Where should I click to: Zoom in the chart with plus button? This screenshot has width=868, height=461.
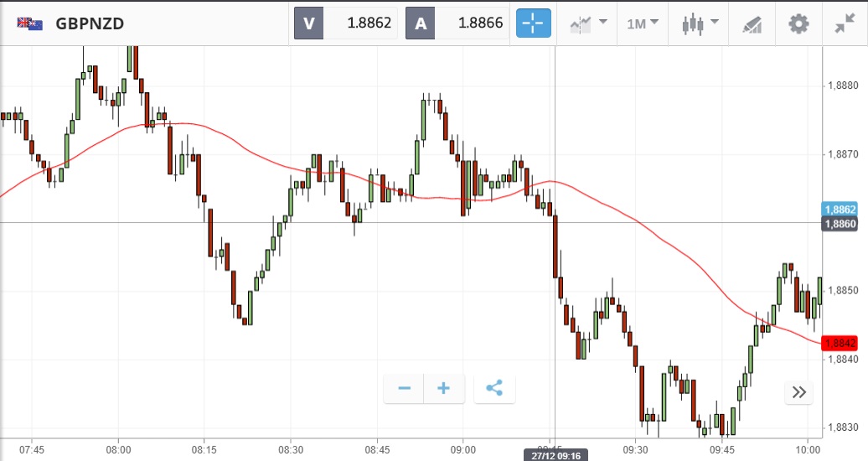point(444,388)
